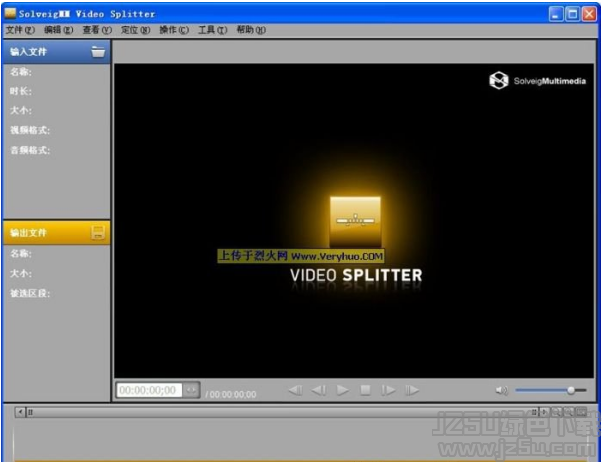The image size is (602, 462).
Task: Click the Play button
Action: (x=342, y=391)
